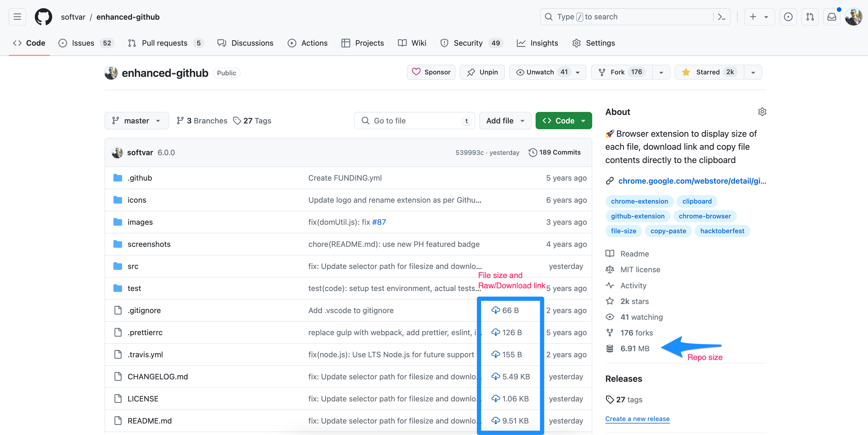Open the hamburger navigation menu
The image size is (868, 435).
17,17
